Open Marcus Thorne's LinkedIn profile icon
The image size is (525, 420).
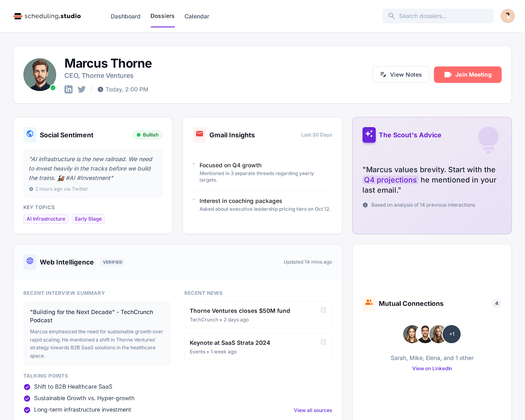68,89
